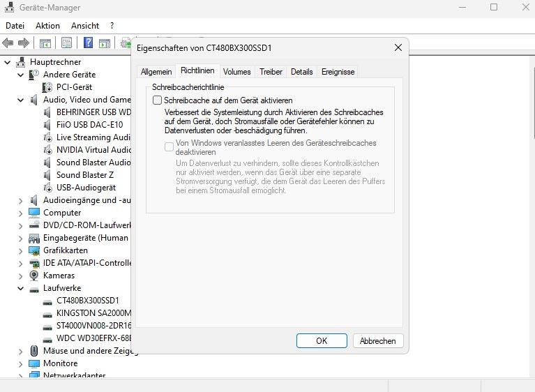Open the Ansicht menu
The height and width of the screenshot is (392, 535).
85,26
